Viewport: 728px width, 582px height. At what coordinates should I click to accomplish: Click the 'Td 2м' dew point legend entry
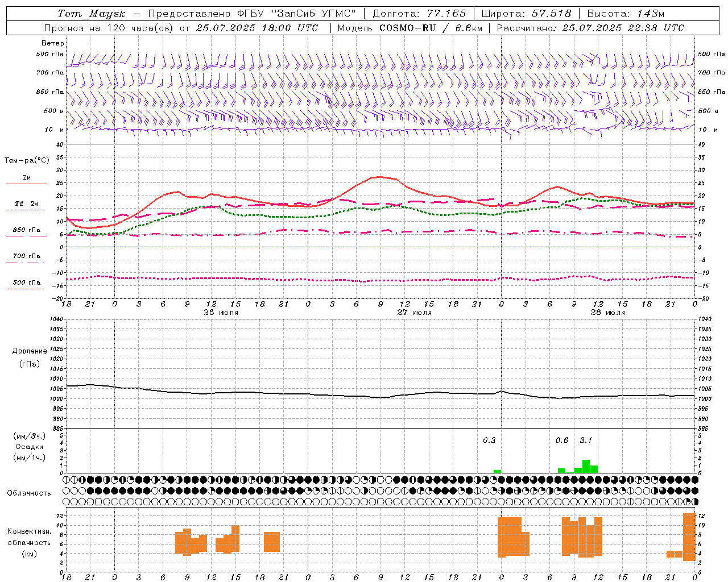point(26,203)
